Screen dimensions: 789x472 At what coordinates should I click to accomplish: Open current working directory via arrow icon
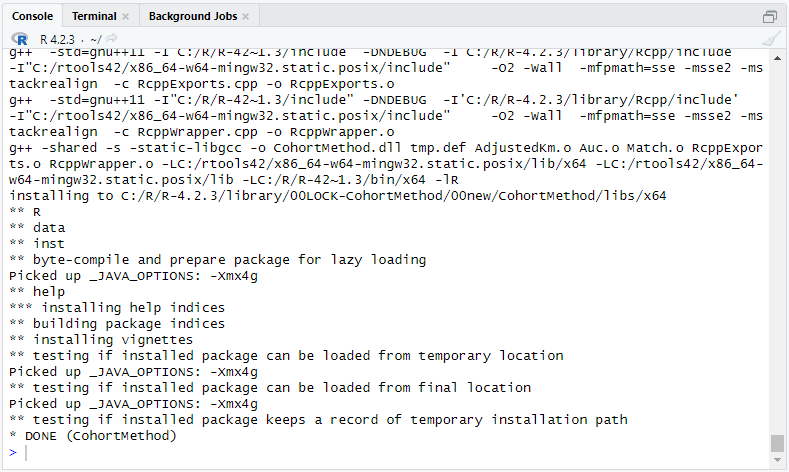click(x=112, y=38)
